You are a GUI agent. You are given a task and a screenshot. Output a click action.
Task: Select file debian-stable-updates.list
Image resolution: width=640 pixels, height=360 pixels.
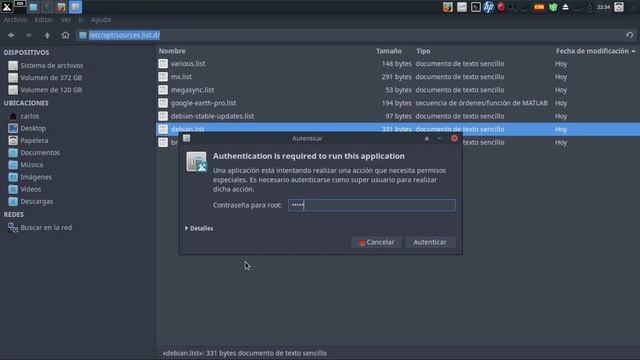212,116
